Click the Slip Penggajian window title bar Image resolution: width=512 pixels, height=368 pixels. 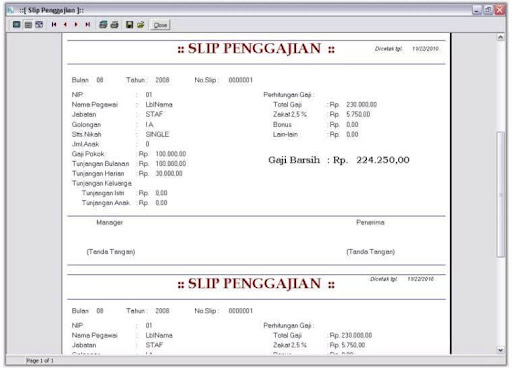(x=233, y=10)
